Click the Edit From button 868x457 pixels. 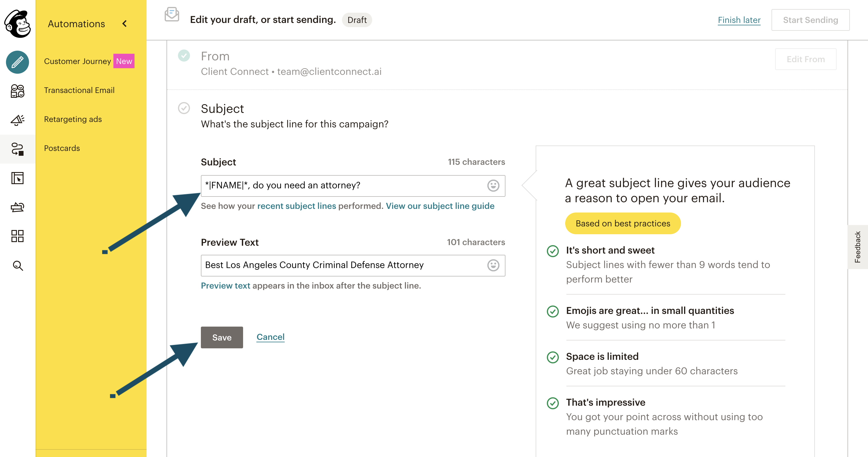pyautogui.click(x=806, y=59)
